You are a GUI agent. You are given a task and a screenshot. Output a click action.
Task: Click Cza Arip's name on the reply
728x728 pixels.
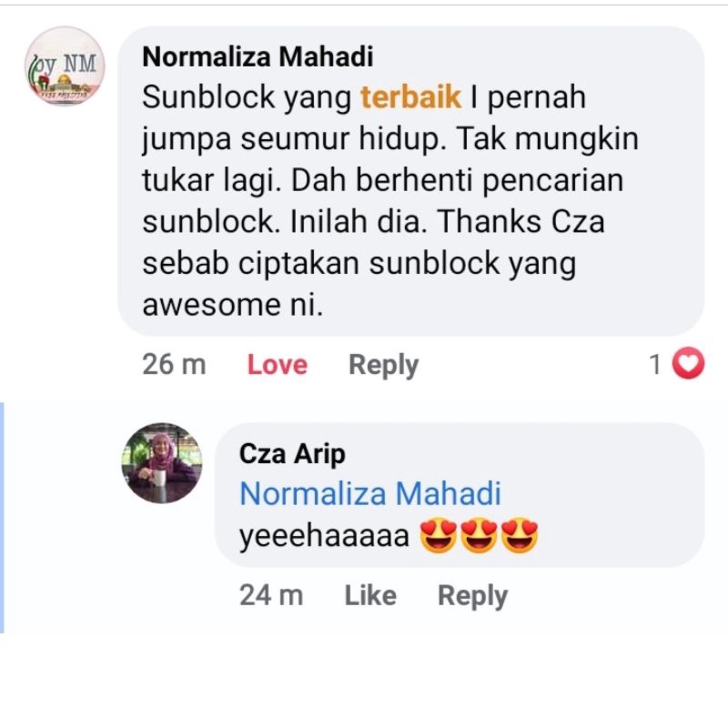pyautogui.click(x=292, y=453)
